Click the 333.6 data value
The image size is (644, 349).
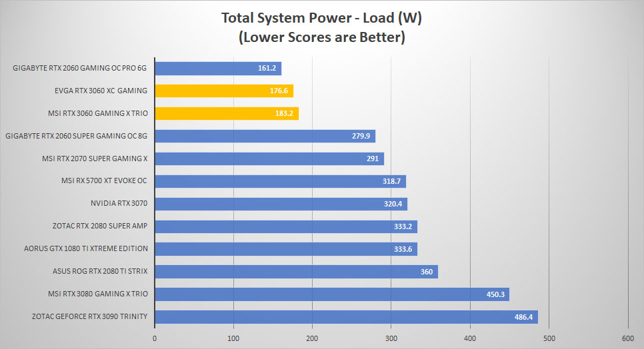coord(403,249)
